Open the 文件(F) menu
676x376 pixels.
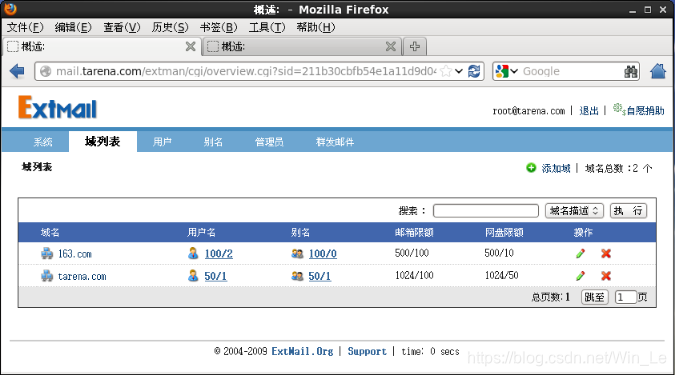[25, 28]
